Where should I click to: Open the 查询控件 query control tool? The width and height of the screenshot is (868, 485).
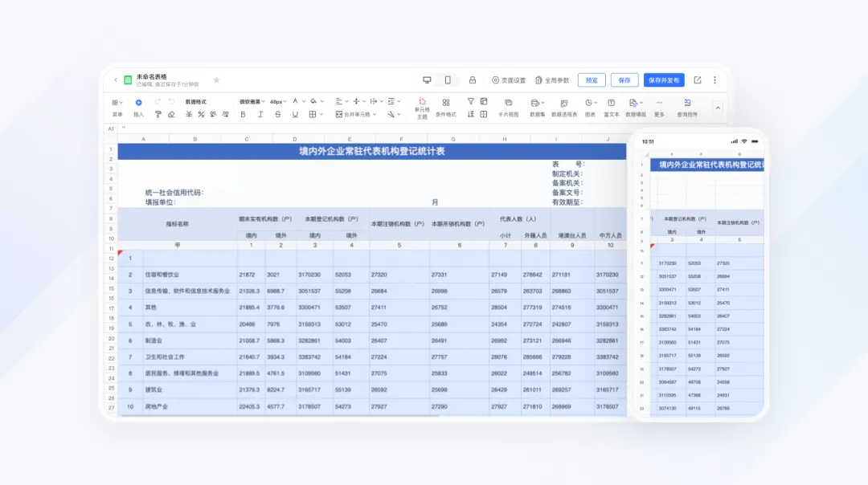[687, 108]
